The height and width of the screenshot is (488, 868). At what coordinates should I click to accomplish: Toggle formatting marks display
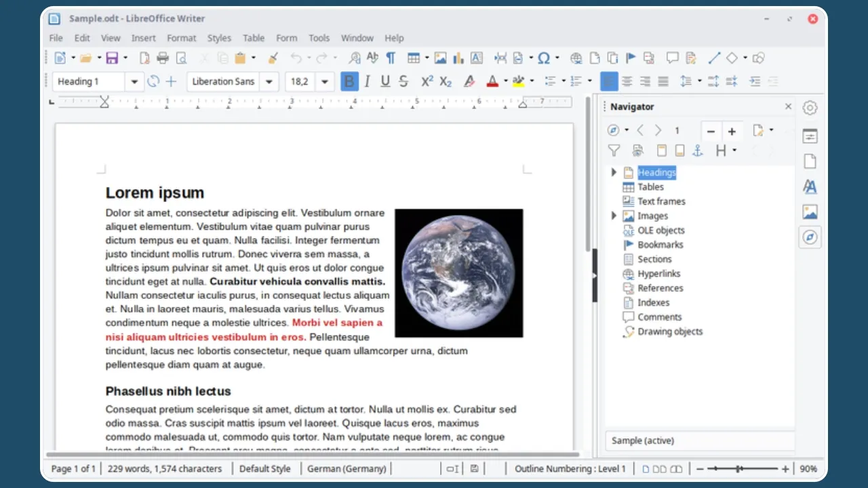pyautogui.click(x=391, y=58)
